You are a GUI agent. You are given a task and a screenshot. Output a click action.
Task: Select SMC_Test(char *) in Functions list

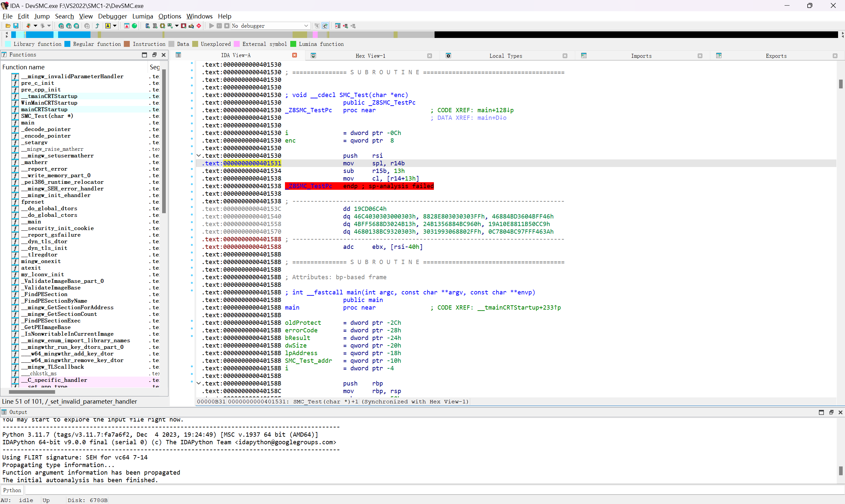click(x=47, y=116)
